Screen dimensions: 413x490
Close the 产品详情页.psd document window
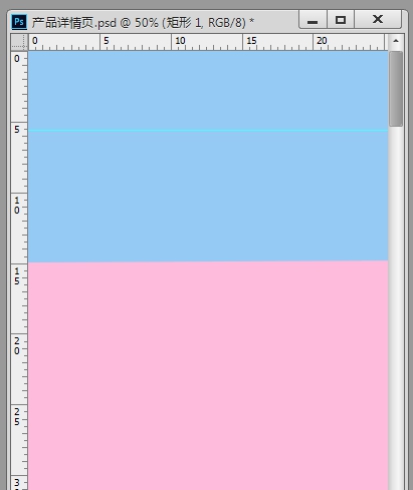tap(378, 19)
